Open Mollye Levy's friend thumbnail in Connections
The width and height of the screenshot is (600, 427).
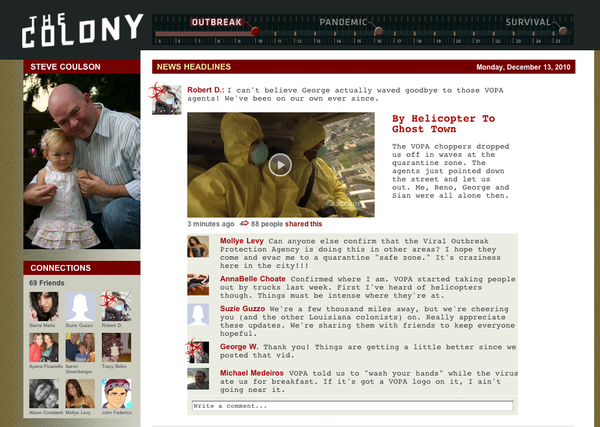[x=80, y=394]
